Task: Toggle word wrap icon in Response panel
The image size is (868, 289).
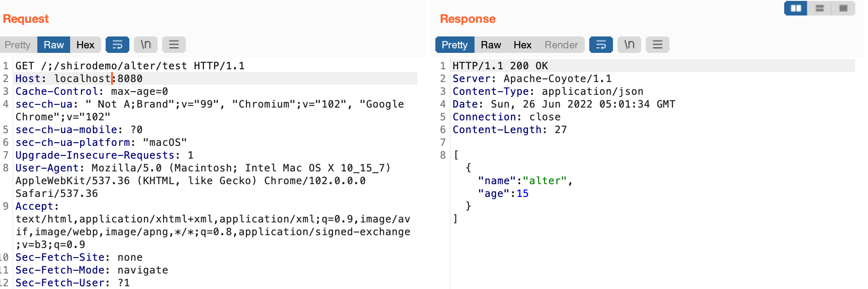Action: coord(601,45)
